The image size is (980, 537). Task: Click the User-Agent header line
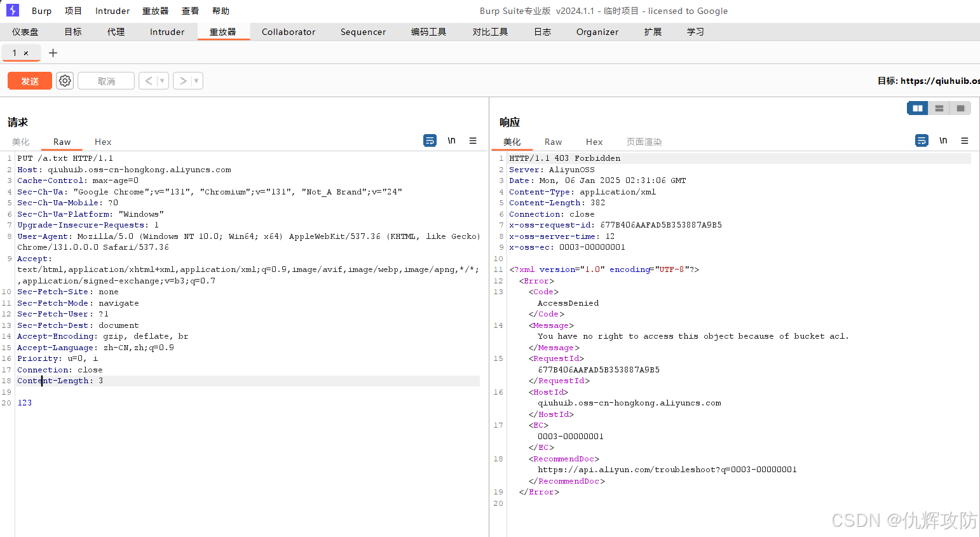click(248, 241)
